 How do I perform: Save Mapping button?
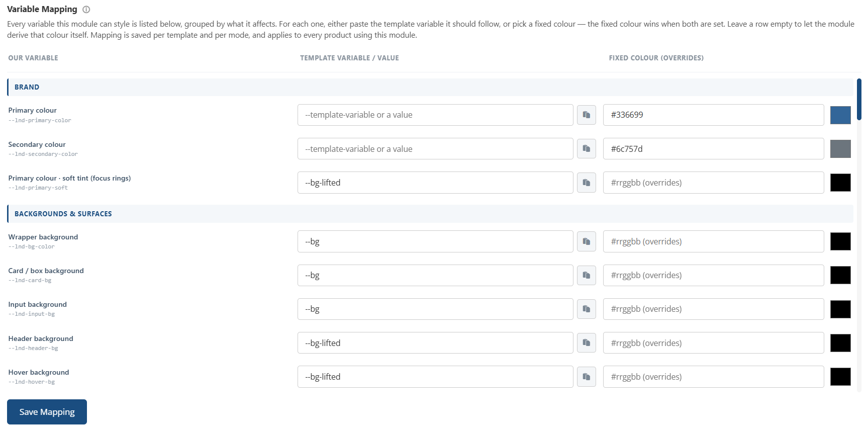(47, 412)
